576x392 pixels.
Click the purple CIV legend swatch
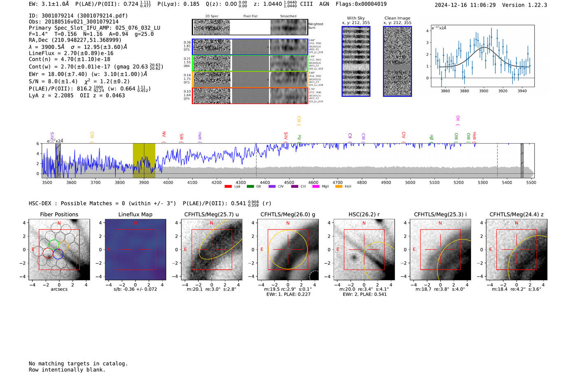pyautogui.click(x=272, y=187)
